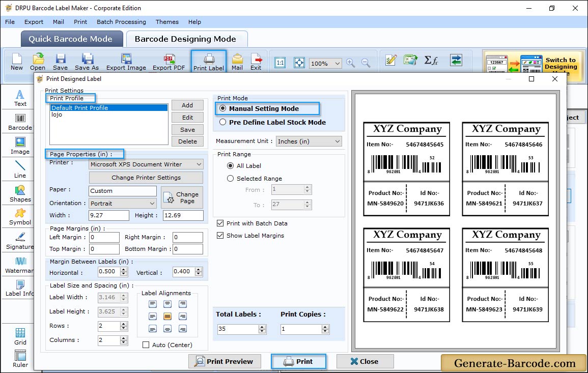Toggle Show Label Margins checkbox
The height and width of the screenshot is (373, 588).
(220, 236)
